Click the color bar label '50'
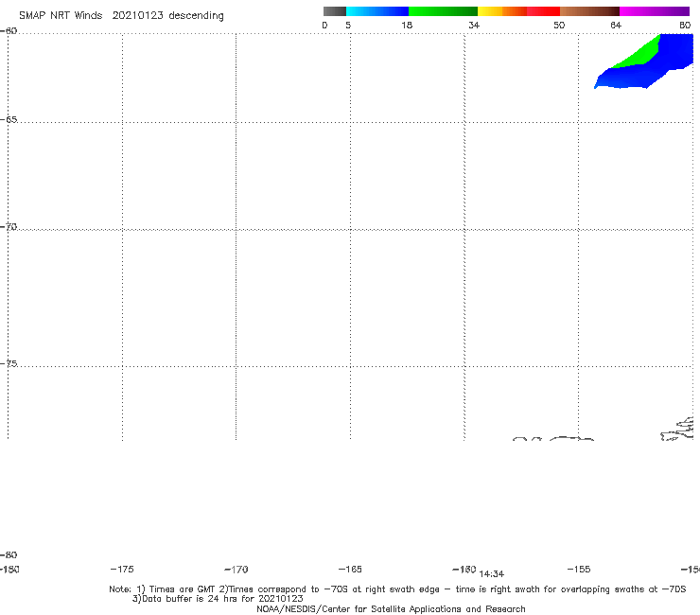 pyautogui.click(x=559, y=25)
